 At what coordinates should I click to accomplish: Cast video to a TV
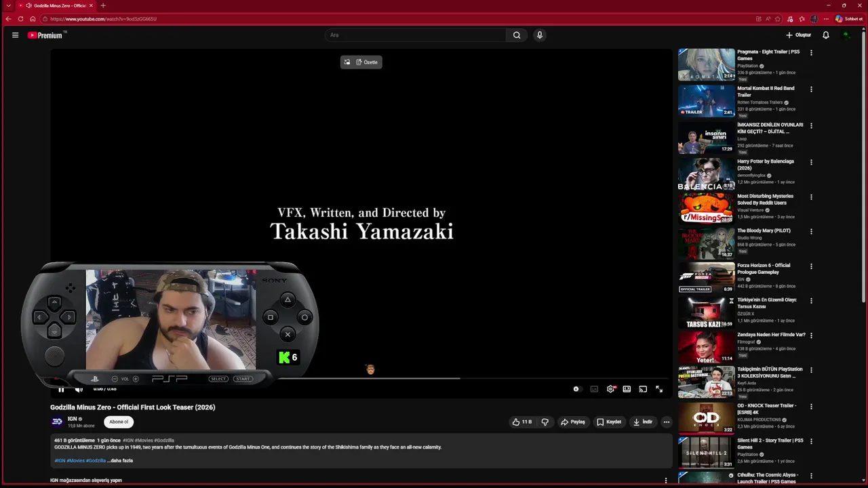pos(643,389)
